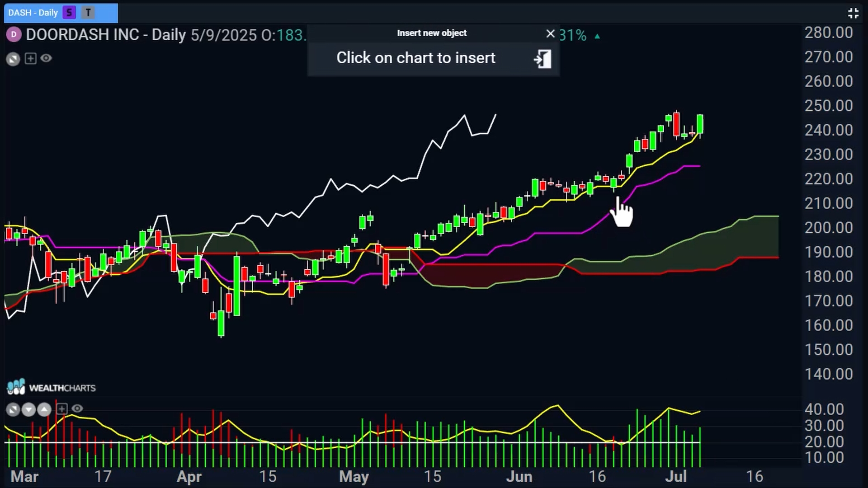Click the Apr label on the time axis

coord(189,477)
